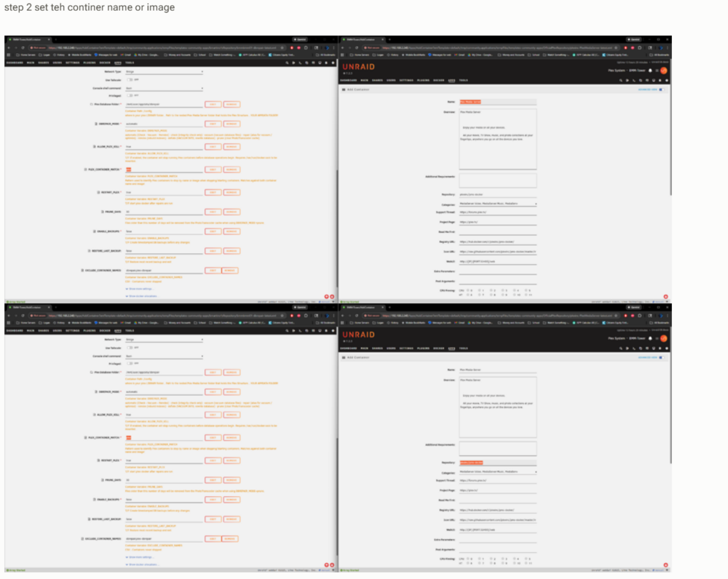Open the DOCKER menu tab in top-left window

[x=105, y=63]
